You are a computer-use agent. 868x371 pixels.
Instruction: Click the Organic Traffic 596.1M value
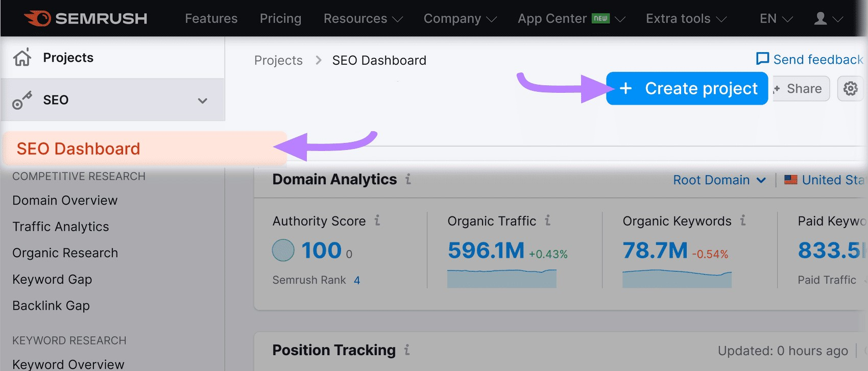point(486,250)
